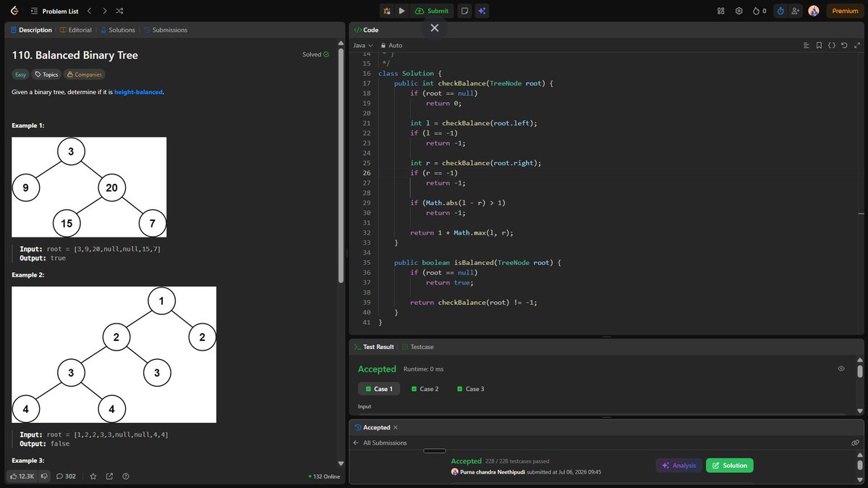
Task: Click the Example 2 tree image
Action: pyautogui.click(x=114, y=355)
